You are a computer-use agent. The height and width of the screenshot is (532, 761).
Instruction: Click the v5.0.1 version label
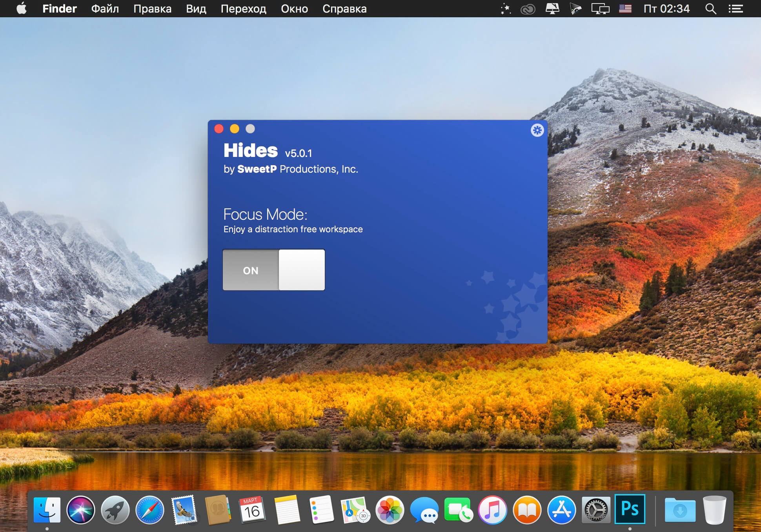pyautogui.click(x=299, y=153)
